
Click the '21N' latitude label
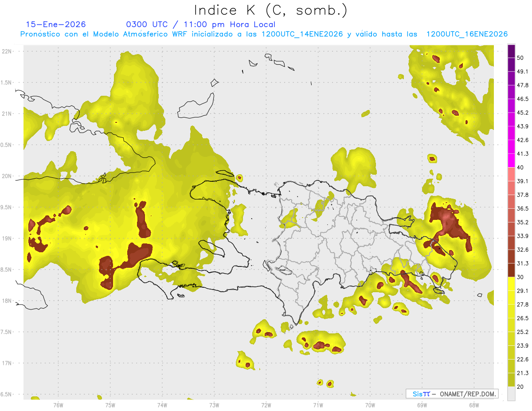tap(7, 114)
